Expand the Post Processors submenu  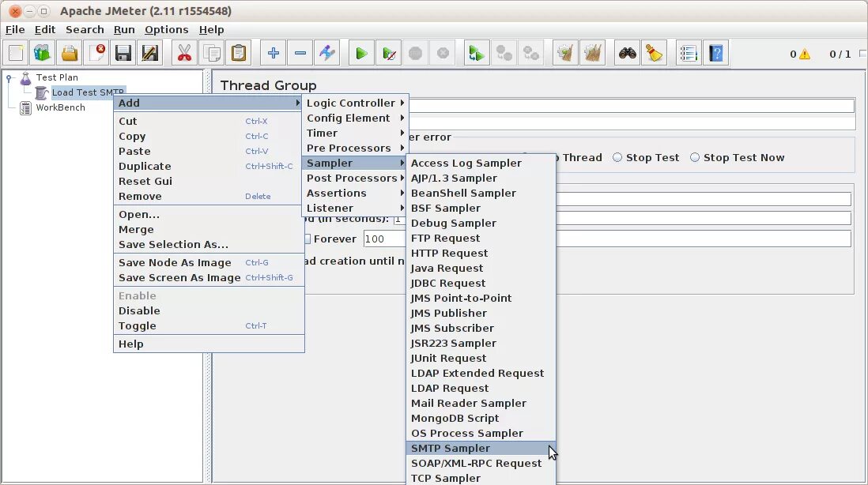click(x=355, y=178)
